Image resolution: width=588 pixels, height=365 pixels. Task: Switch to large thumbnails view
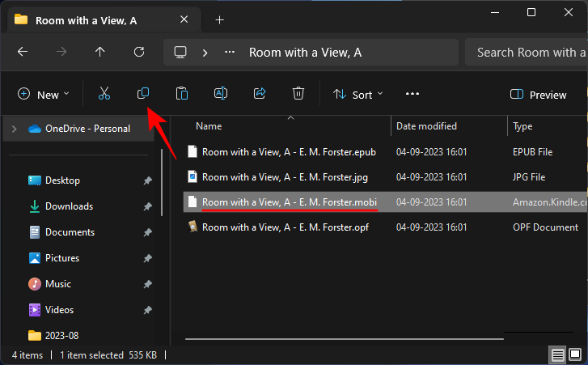574,354
